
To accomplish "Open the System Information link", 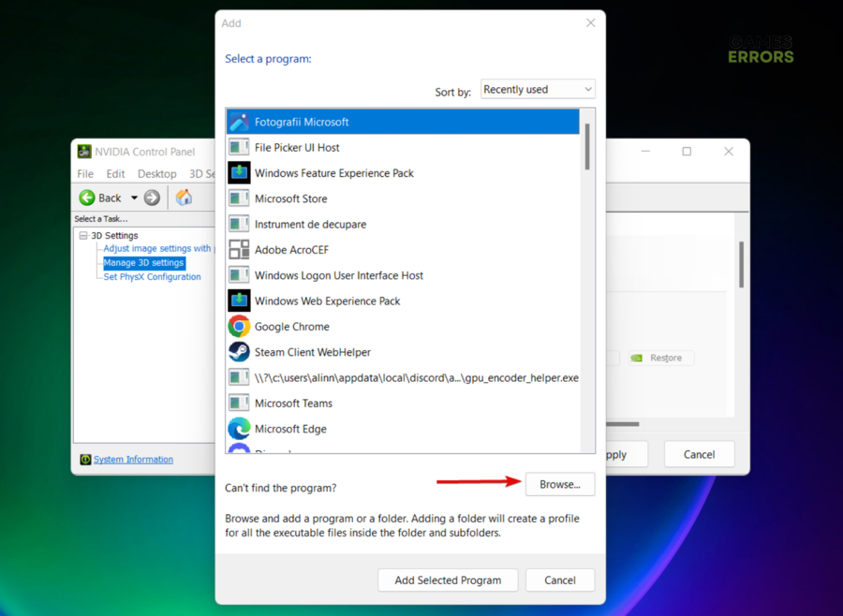I will pyautogui.click(x=133, y=460).
